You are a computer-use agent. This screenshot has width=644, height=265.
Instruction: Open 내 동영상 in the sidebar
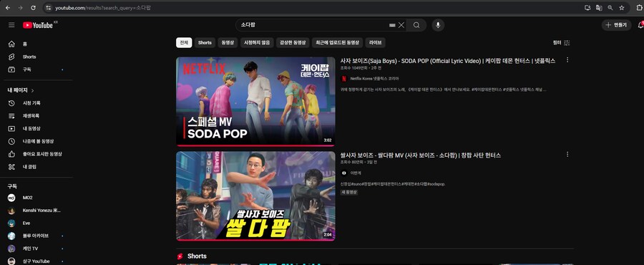[x=31, y=129]
